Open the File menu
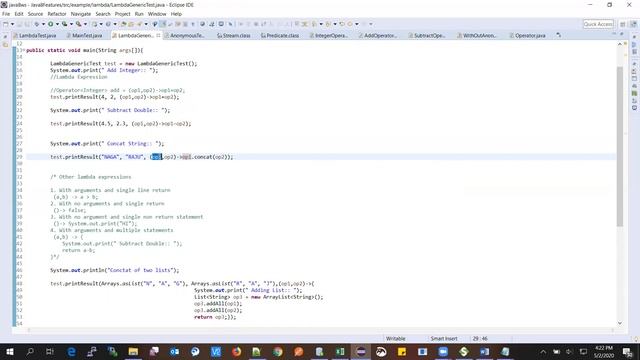The image size is (640, 360). (x=6, y=14)
